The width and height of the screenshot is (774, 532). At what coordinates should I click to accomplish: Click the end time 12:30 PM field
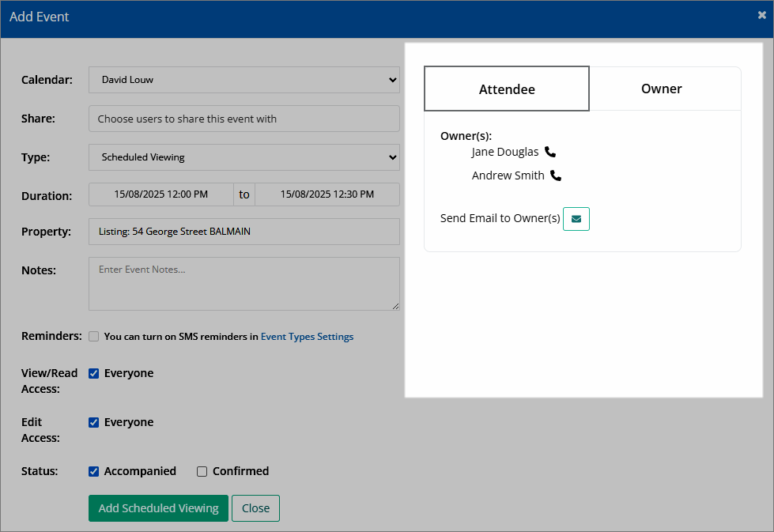(327, 194)
